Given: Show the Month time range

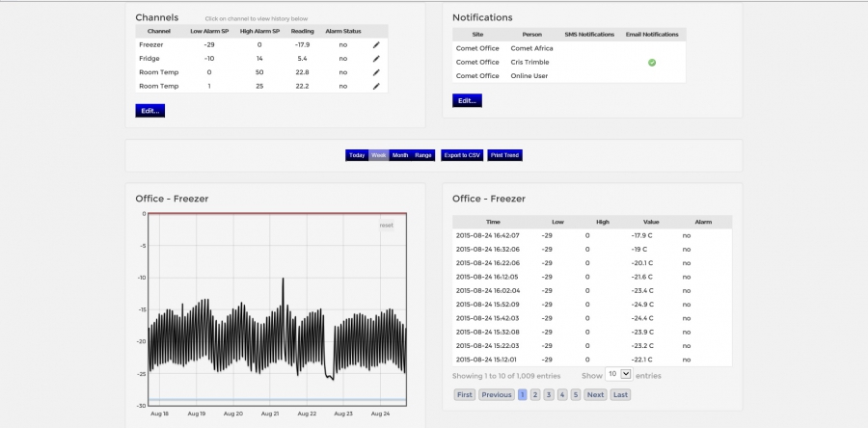Looking at the screenshot, I should (x=400, y=155).
